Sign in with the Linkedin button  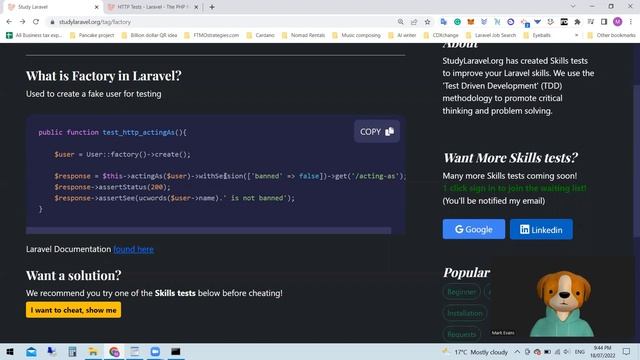click(541, 229)
